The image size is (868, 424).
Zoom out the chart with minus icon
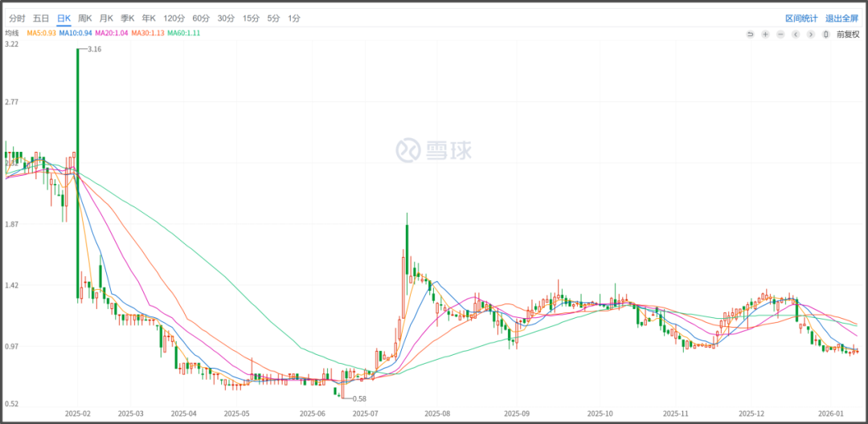tap(780, 34)
